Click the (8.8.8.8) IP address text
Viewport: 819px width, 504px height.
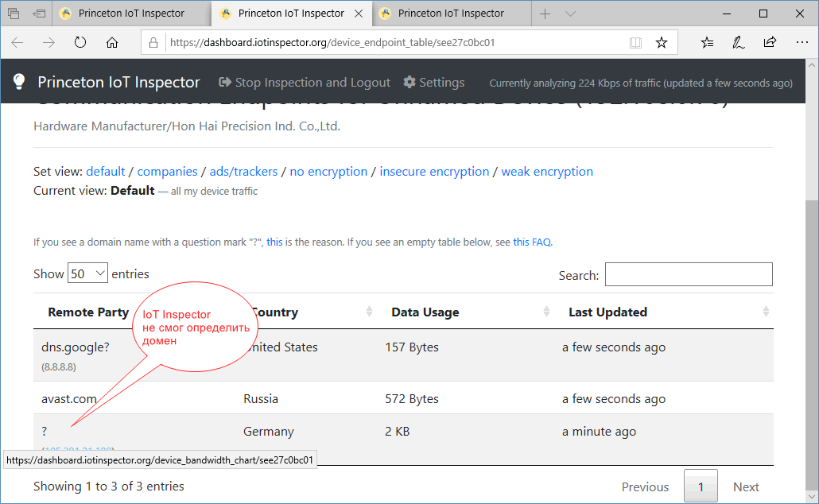(59, 367)
